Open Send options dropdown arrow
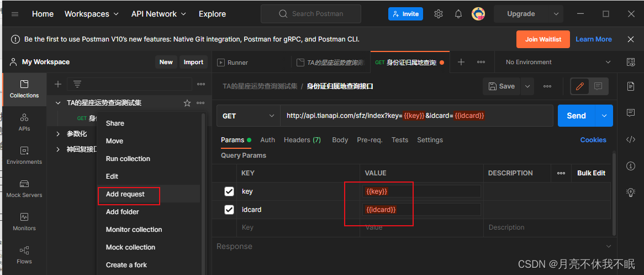The height and width of the screenshot is (275, 644). 604,116
